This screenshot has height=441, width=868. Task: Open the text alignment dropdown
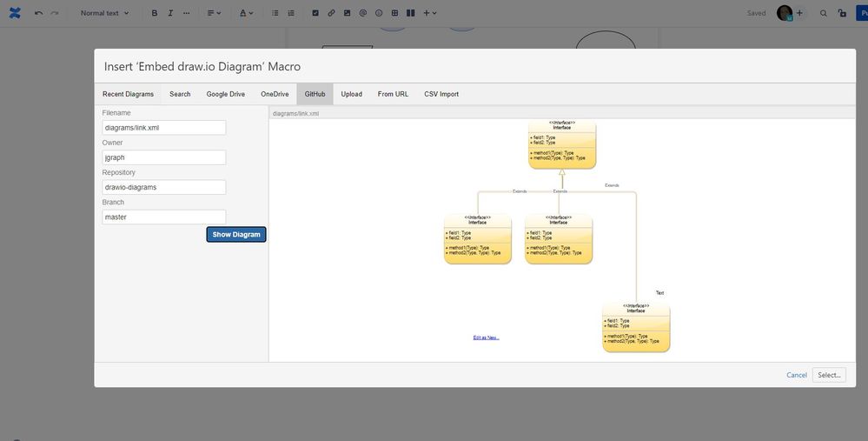pyautogui.click(x=214, y=13)
